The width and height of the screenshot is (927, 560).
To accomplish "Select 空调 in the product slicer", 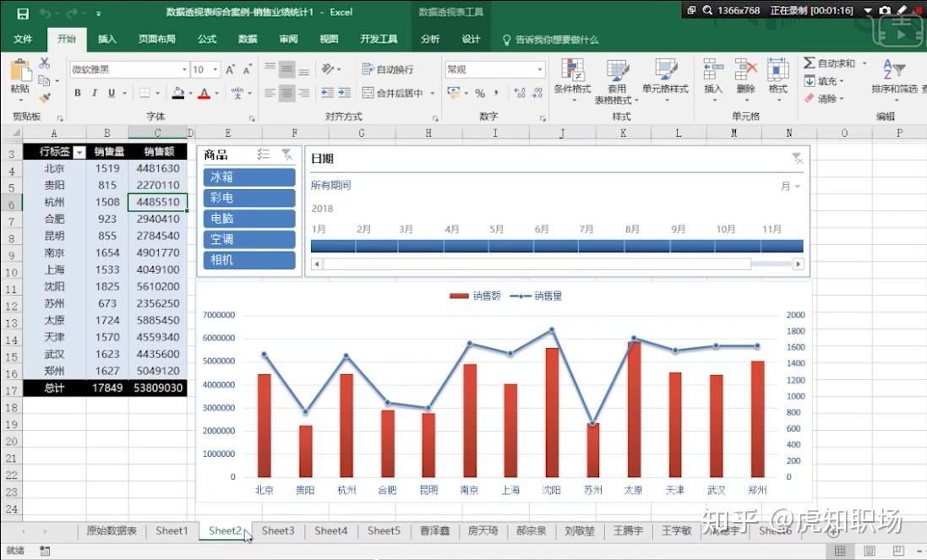I will [248, 239].
